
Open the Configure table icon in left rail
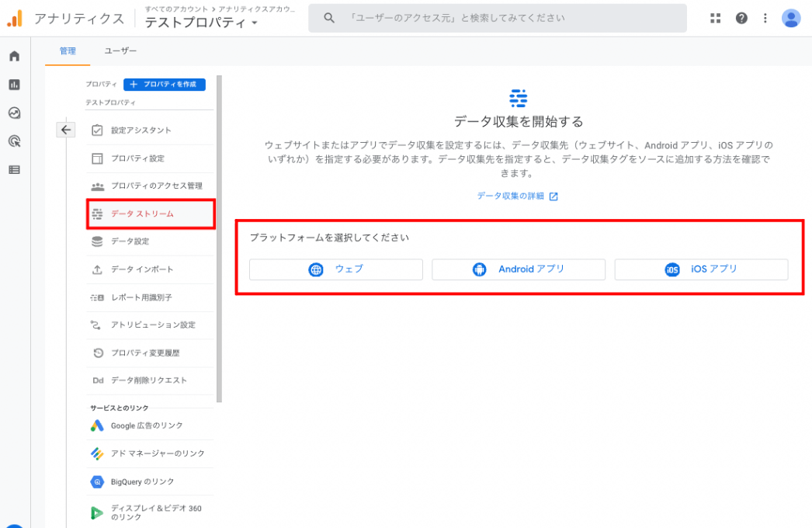point(15,169)
